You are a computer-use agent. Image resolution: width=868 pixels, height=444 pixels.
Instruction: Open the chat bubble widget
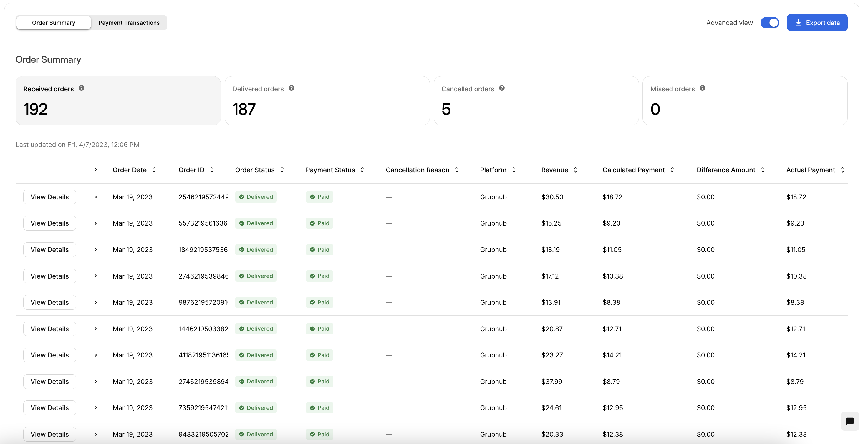[x=849, y=421]
